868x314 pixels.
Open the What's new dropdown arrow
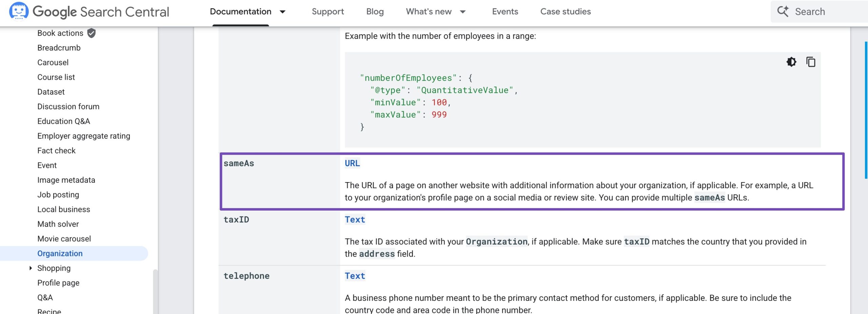tap(463, 12)
